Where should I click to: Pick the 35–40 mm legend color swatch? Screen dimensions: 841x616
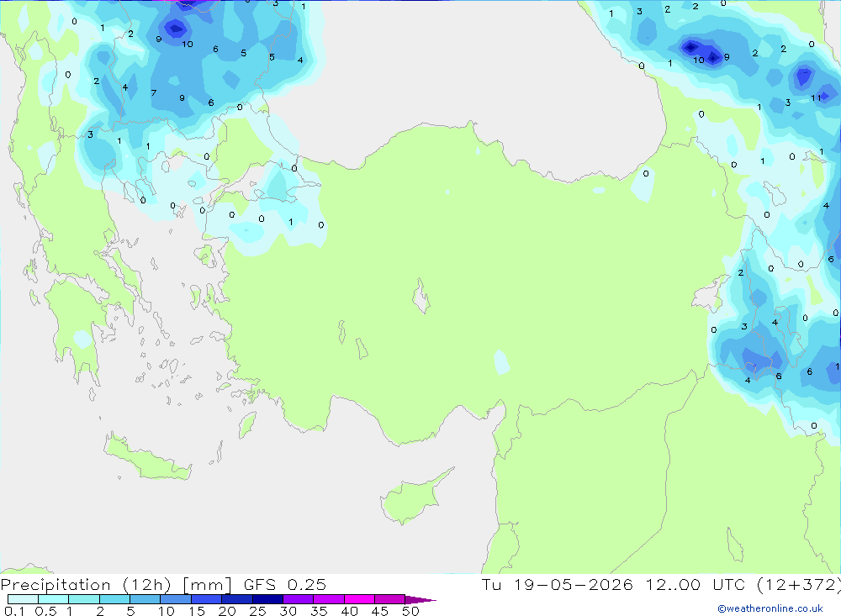pos(329,599)
